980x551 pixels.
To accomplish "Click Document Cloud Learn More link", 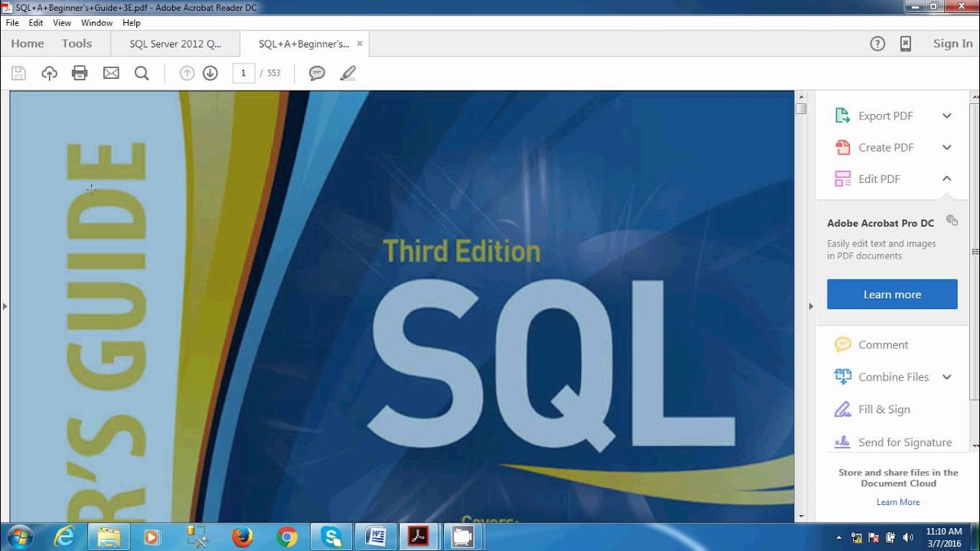I will coord(898,502).
